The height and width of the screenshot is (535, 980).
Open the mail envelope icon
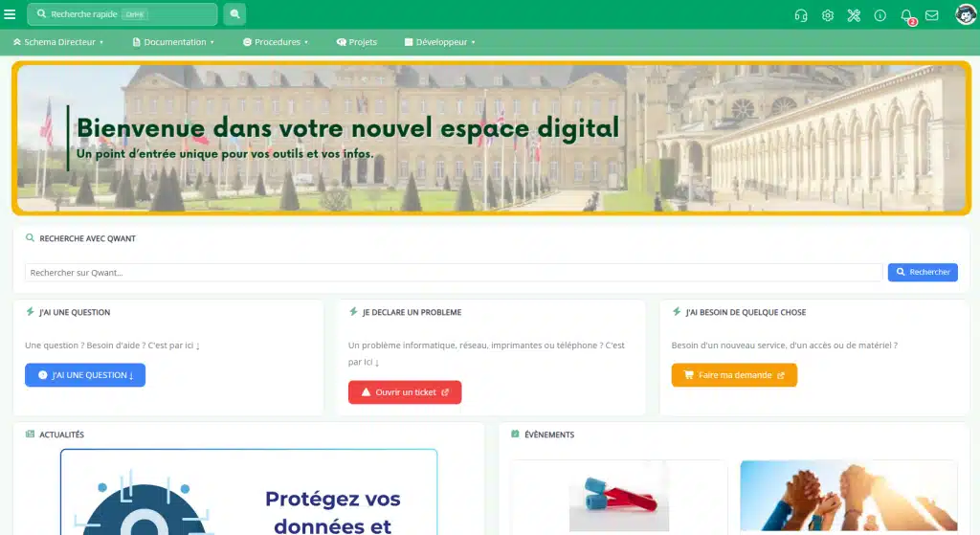point(932,15)
